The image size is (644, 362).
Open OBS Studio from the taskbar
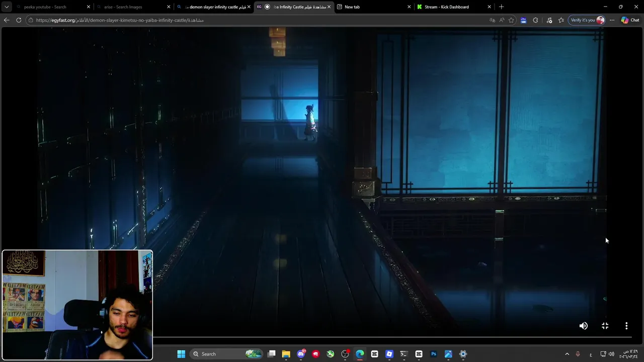345,354
